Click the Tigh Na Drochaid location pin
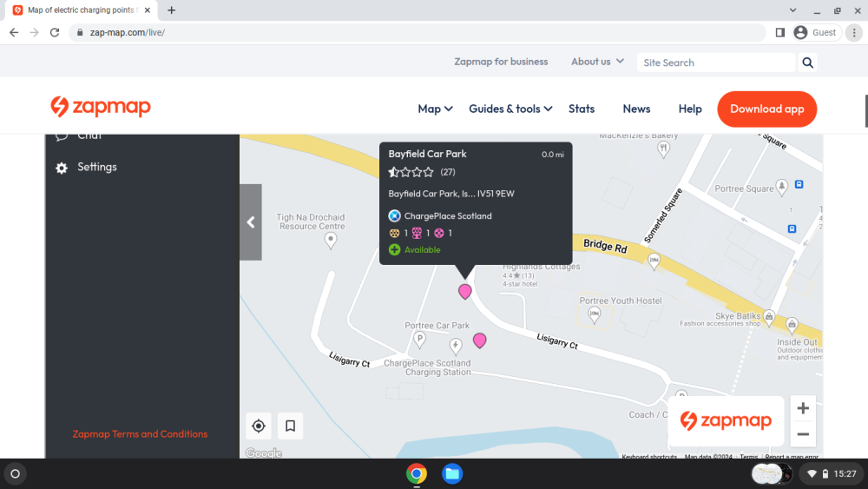The height and width of the screenshot is (489, 868). tap(331, 241)
